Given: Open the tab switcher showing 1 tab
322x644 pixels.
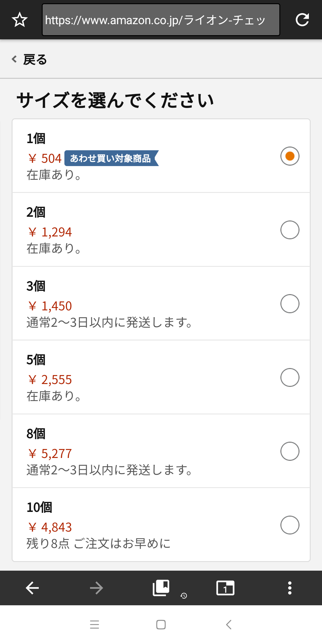Looking at the screenshot, I should click(x=225, y=588).
